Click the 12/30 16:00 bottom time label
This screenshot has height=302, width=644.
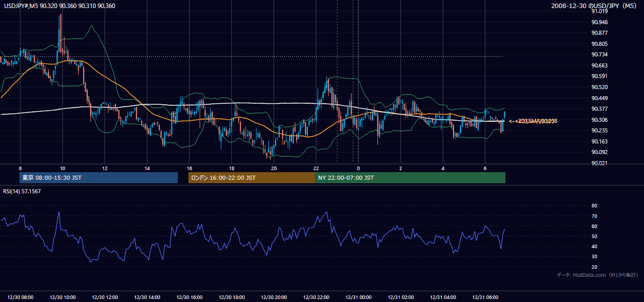[x=189, y=297]
